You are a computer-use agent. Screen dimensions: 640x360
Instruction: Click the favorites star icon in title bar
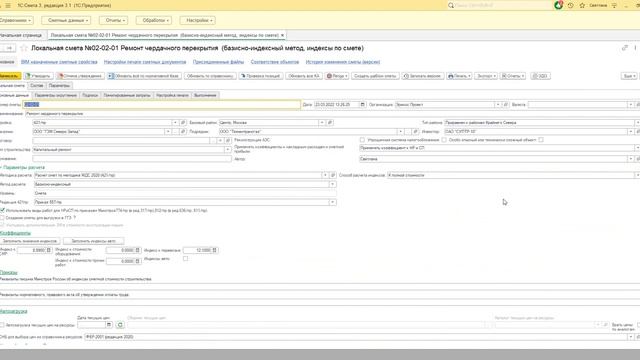[582, 5]
